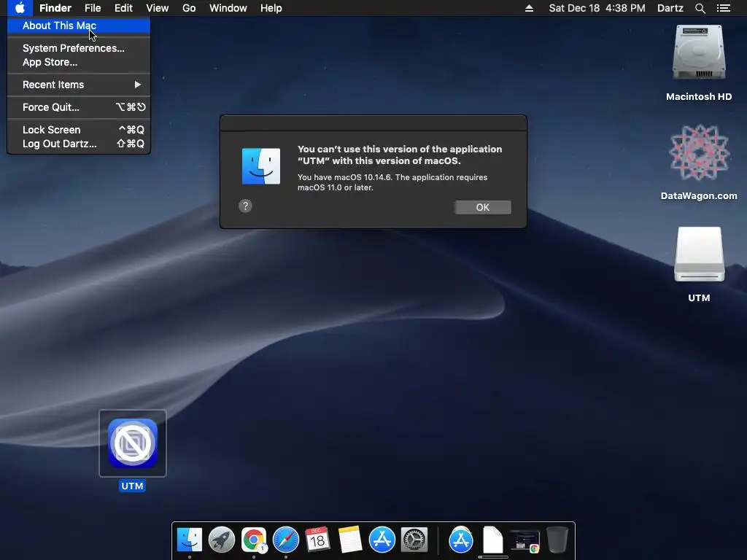The image size is (747, 560).
Task: Open App Store left of System Preferences
Action: click(x=382, y=540)
